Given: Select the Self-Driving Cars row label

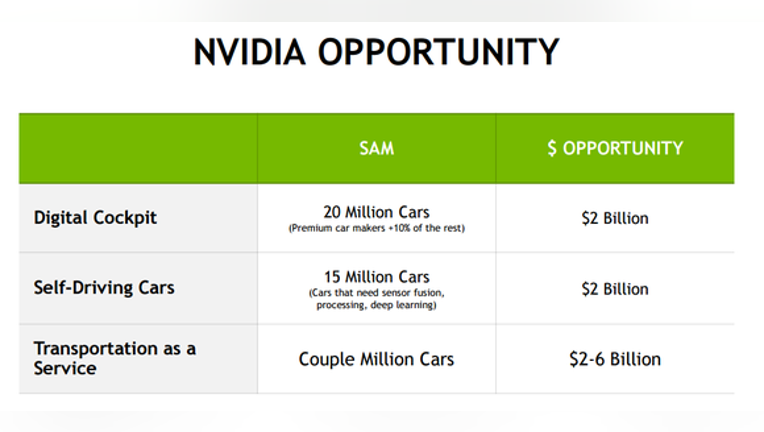Looking at the screenshot, I should [x=104, y=287].
